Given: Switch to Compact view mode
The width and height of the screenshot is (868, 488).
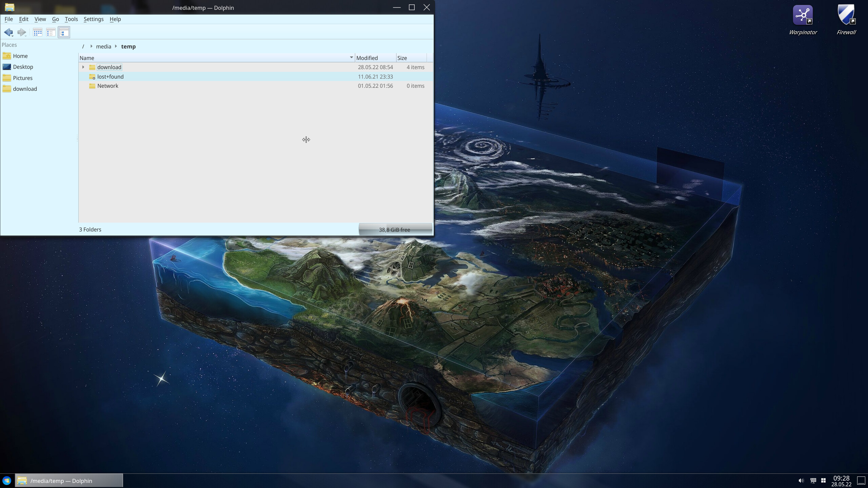Looking at the screenshot, I should click(51, 32).
